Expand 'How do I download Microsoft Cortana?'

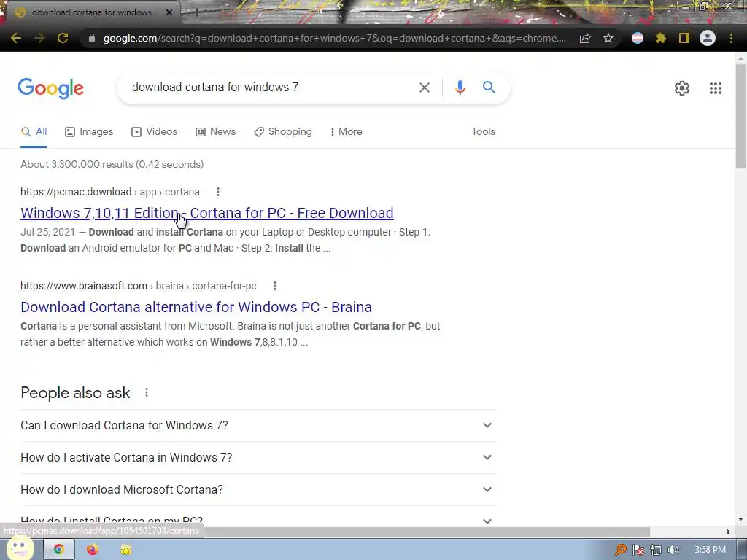tap(258, 489)
